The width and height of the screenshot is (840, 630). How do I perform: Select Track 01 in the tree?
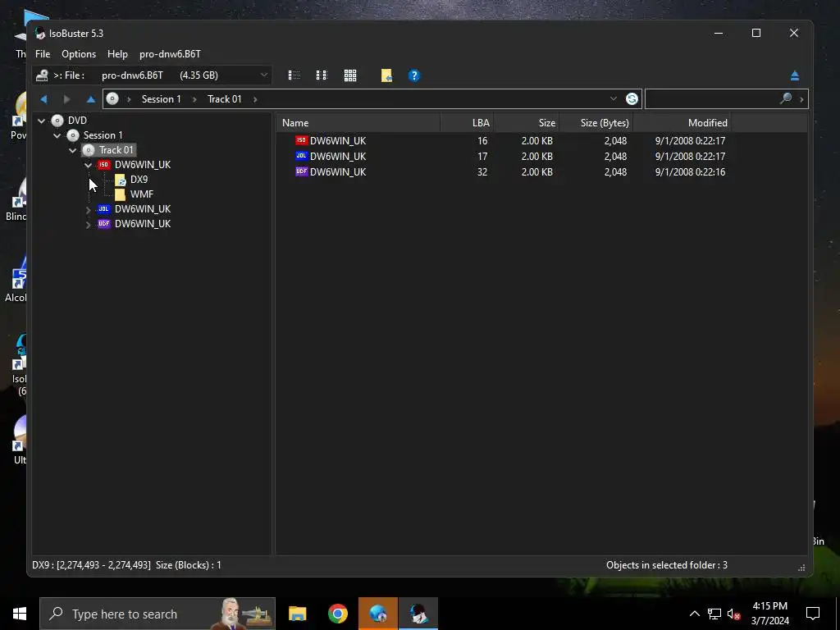click(x=116, y=150)
